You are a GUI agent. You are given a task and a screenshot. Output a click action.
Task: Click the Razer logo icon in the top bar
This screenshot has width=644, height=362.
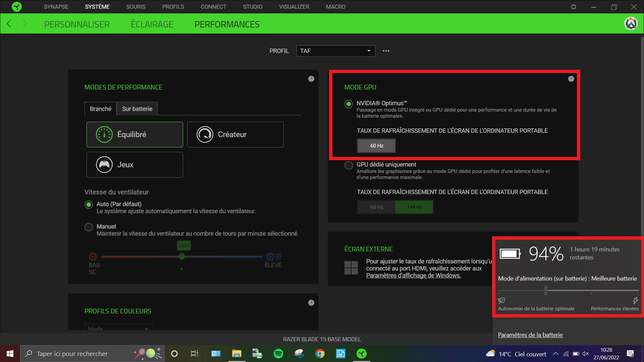[16, 7]
